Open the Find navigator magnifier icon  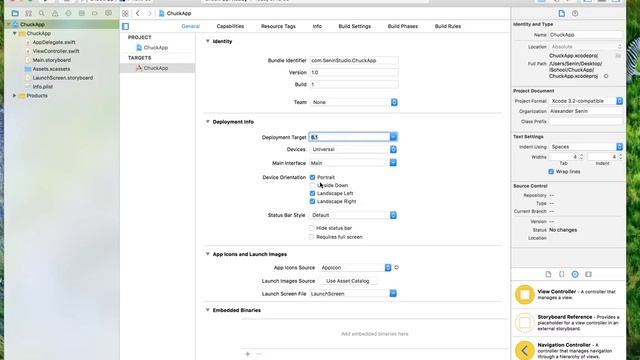point(42,13)
